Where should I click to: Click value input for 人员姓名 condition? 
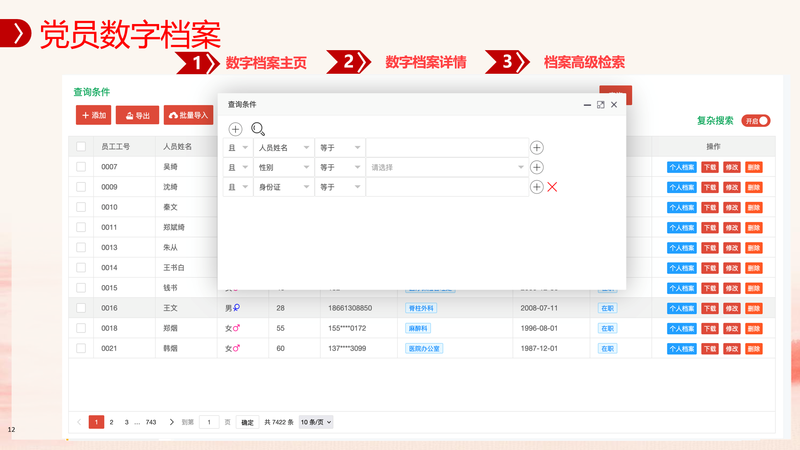[x=447, y=147]
